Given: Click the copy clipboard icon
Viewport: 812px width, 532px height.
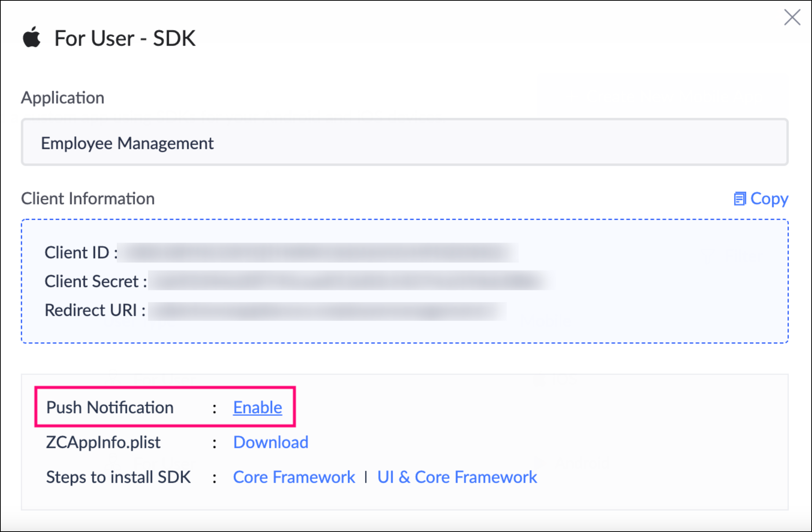Looking at the screenshot, I should click(739, 199).
